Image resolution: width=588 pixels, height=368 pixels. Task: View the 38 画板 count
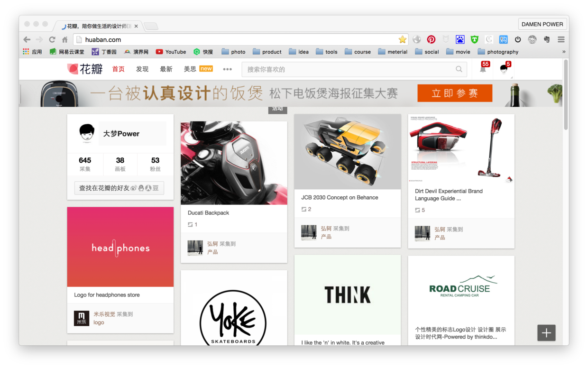point(120,164)
